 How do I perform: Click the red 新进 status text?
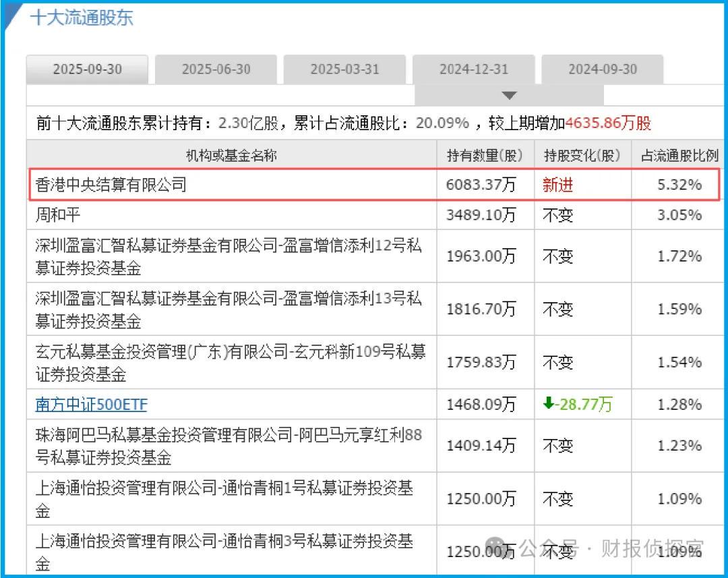pyautogui.click(x=557, y=185)
